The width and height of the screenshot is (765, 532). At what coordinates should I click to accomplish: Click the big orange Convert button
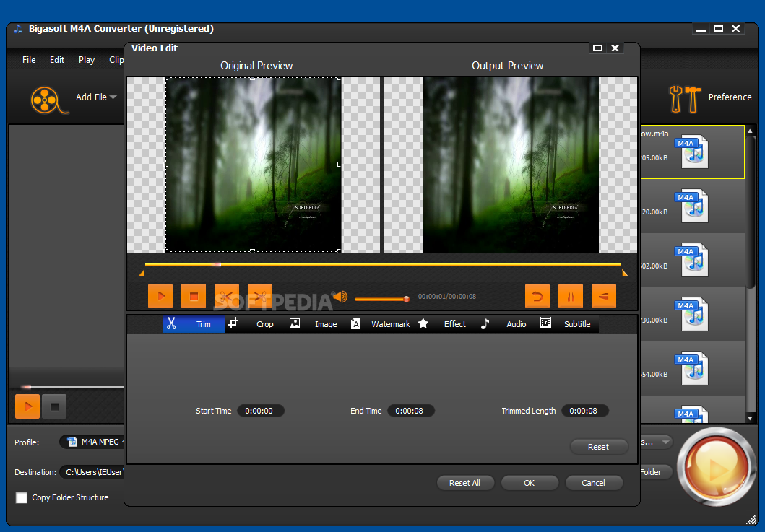tap(716, 466)
